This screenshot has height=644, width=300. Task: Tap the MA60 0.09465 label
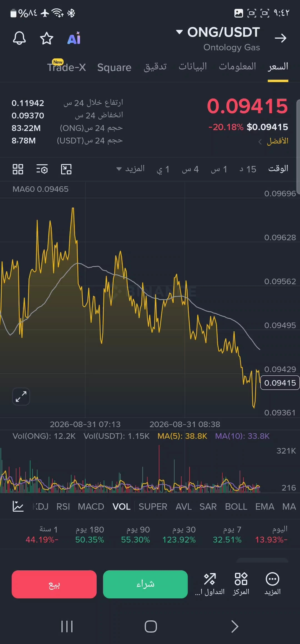[41, 189]
